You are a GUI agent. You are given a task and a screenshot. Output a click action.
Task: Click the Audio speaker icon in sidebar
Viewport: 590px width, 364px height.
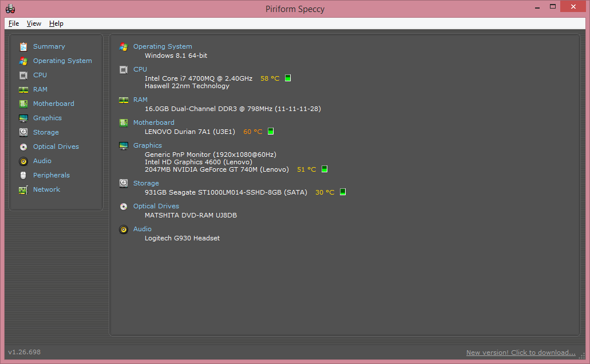click(x=23, y=161)
